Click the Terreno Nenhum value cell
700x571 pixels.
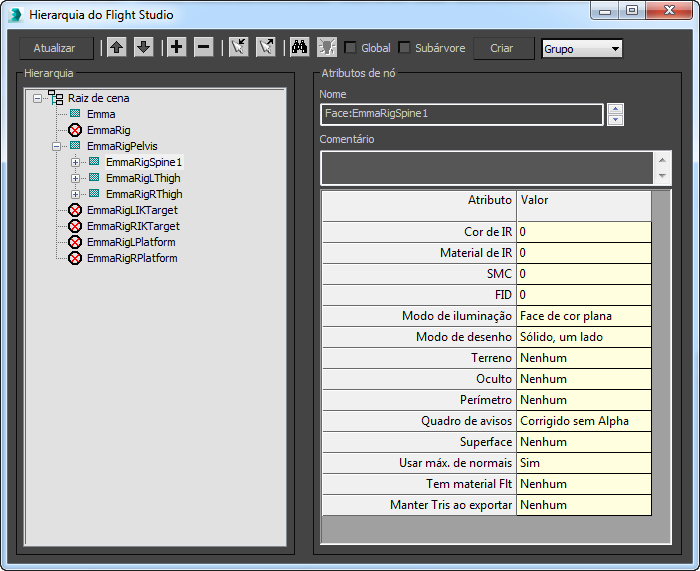pyautogui.click(x=584, y=358)
